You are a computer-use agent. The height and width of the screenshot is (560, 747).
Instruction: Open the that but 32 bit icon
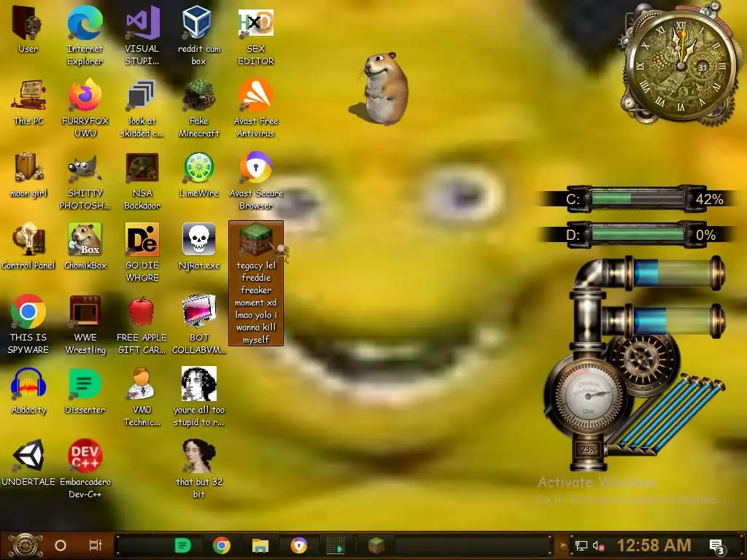[x=198, y=469]
